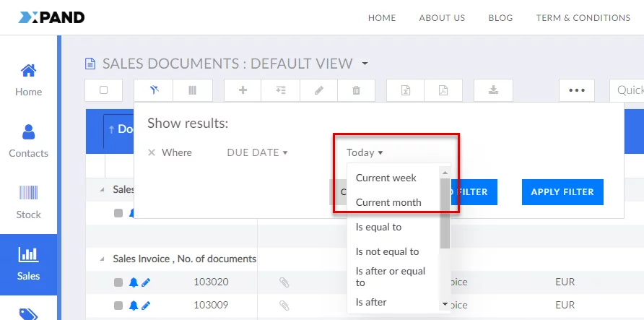Open the BLOG link in header
The width and height of the screenshot is (644, 320).
pos(500,18)
